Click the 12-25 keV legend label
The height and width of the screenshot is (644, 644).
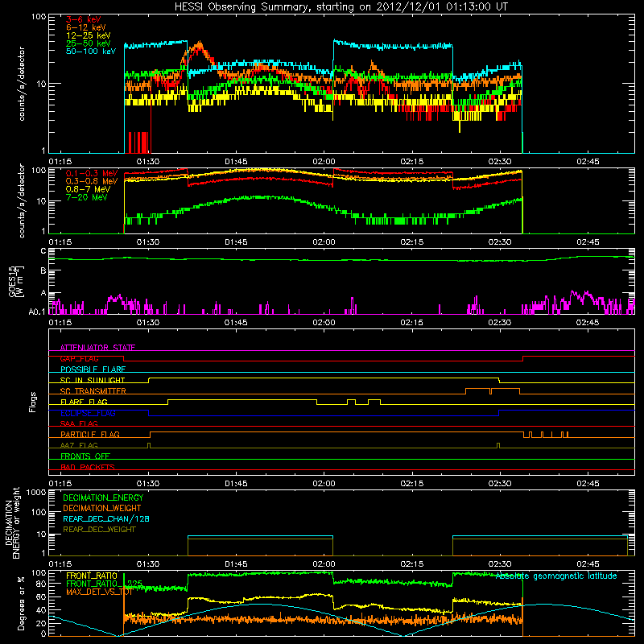click(x=88, y=35)
